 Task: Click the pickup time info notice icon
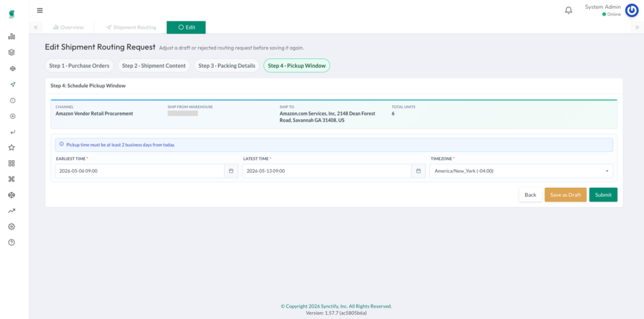pyautogui.click(x=62, y=144)
